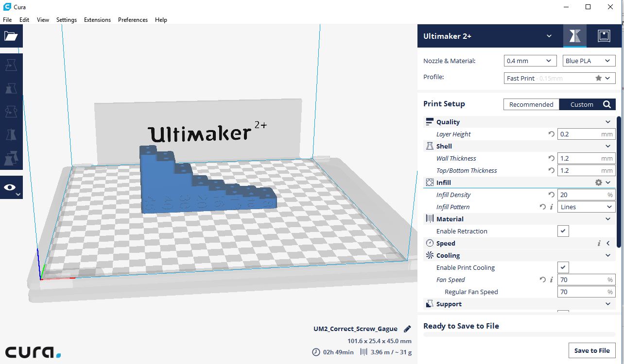The height and width of the screenshot is (364, 624).
Task: Toggle the Enable Retraction checkbox
Action: tap(563, 231)
